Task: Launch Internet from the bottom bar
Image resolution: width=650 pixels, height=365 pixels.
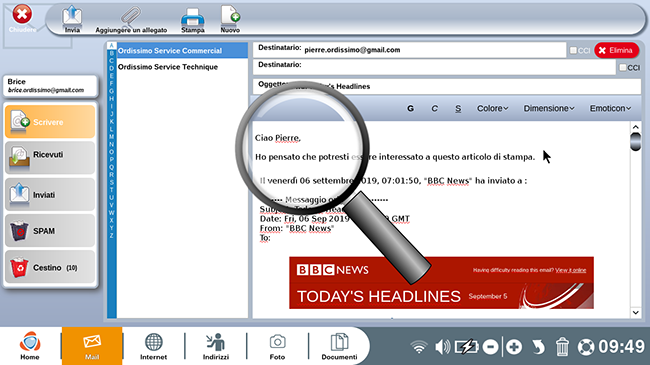Action: point(153,346)
